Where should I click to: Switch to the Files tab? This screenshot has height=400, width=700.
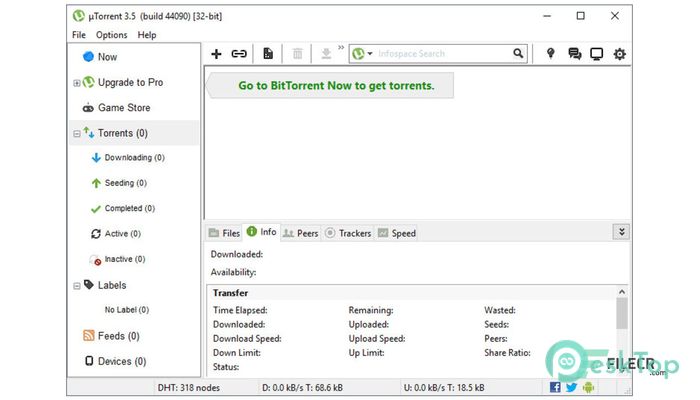coord(225,233)
